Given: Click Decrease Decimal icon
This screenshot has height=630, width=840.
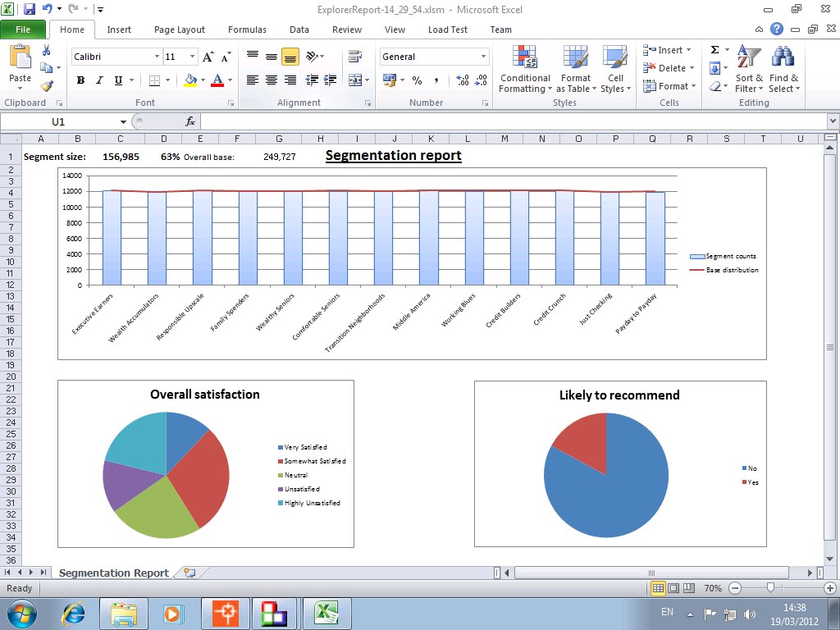Looking at the screenshot, I should pyautogui.click(x=481, y=80).
